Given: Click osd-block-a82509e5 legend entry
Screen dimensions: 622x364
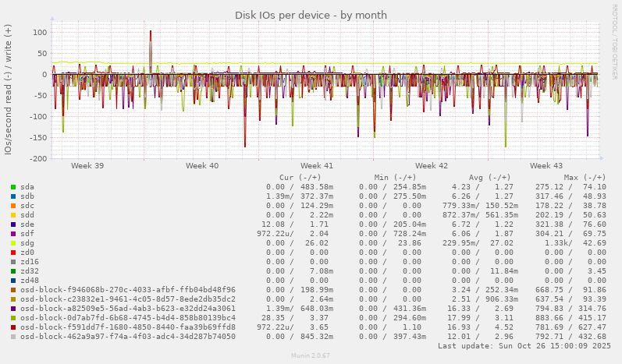Looking at the screenshot, I should (x=127, y=309).
